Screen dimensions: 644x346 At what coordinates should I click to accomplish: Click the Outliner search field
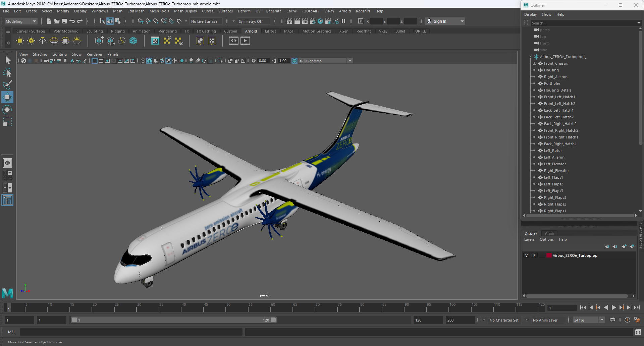584,23
